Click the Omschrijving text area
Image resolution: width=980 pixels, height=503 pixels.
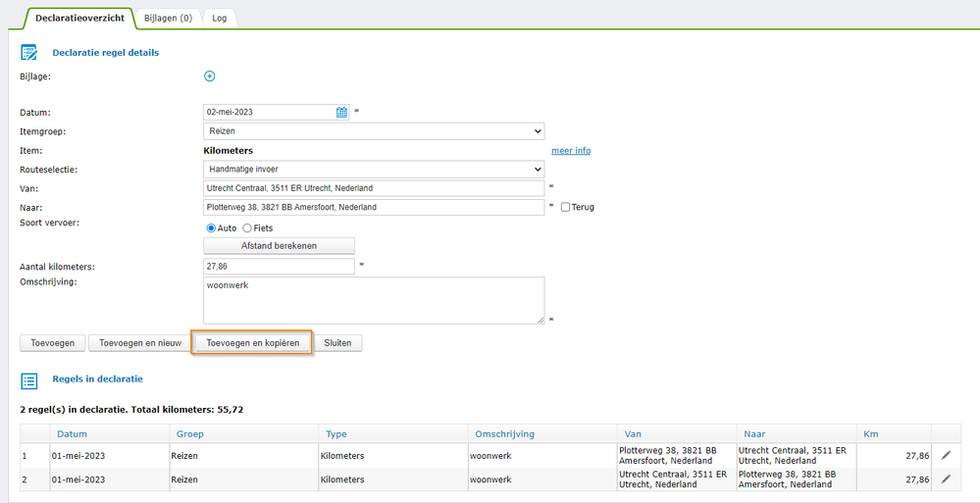[x=374, y=301]
